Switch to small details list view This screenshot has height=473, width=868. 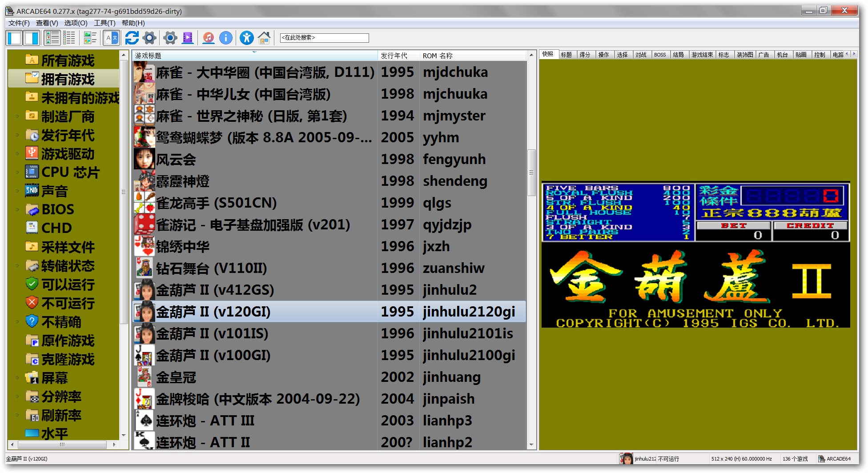pyautogui.click(x=69, y=38)
